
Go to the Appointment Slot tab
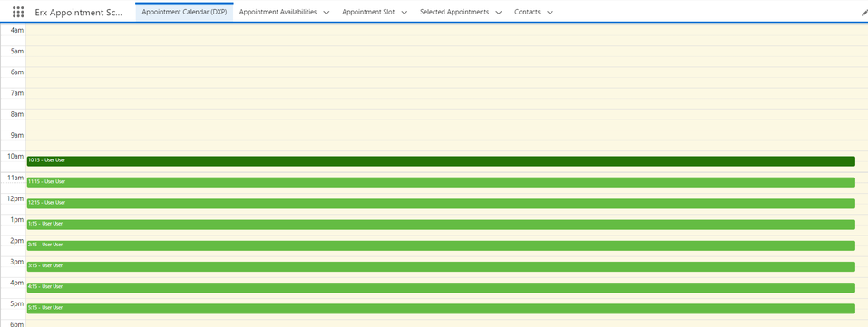coord(368,12)
